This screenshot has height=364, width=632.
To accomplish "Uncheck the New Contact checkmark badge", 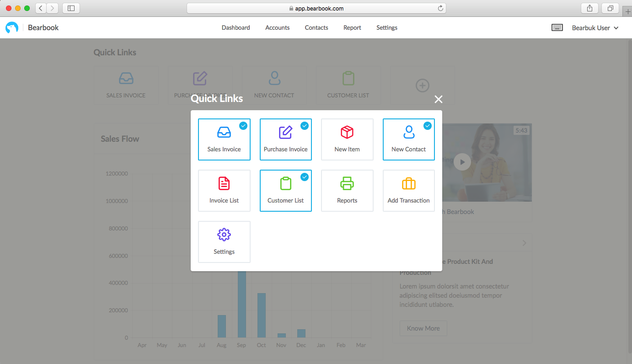I will coord(428,126).
